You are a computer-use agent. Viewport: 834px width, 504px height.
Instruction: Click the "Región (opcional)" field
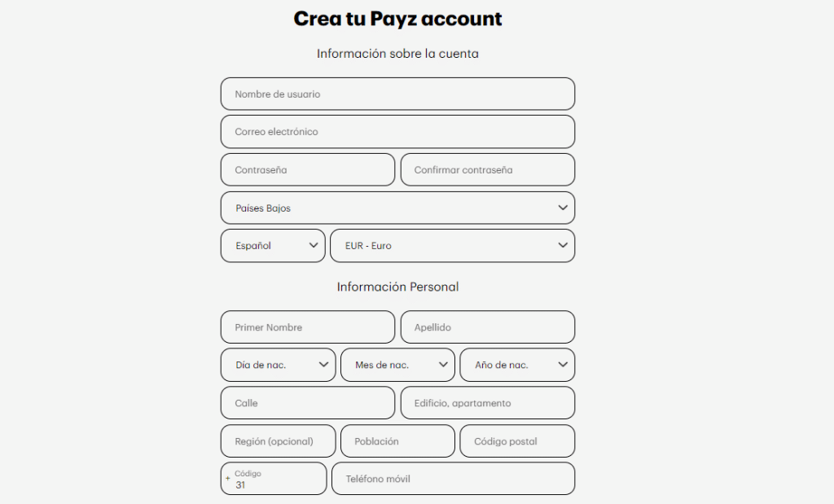(278, 440)
